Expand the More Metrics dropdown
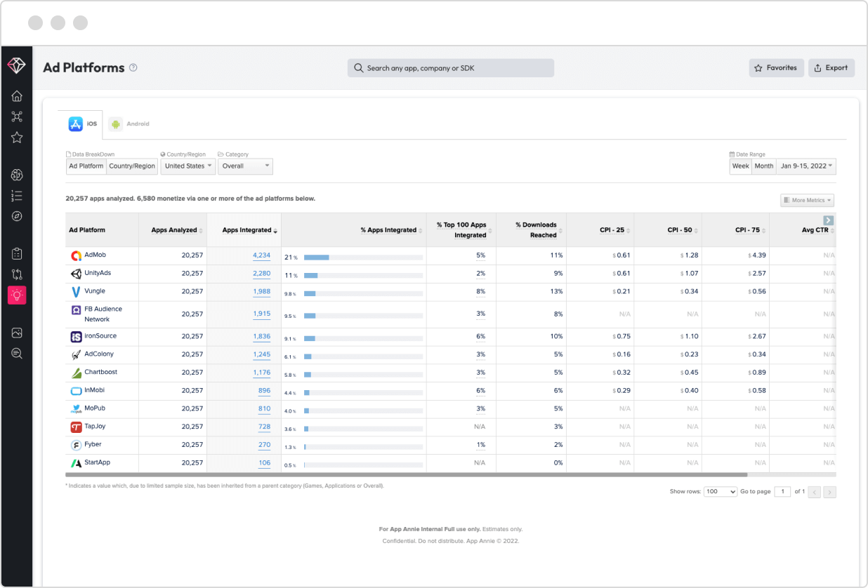Screen dimensions: 868x588 click(x=808, y=201)
